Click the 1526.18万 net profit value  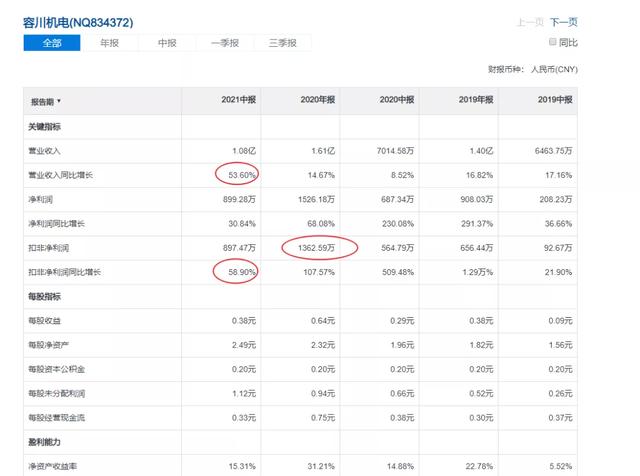[317, 200]
